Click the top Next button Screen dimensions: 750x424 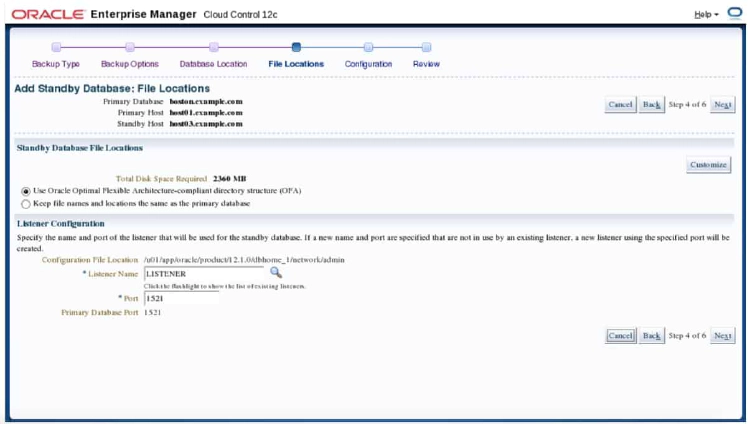[722, 104]
